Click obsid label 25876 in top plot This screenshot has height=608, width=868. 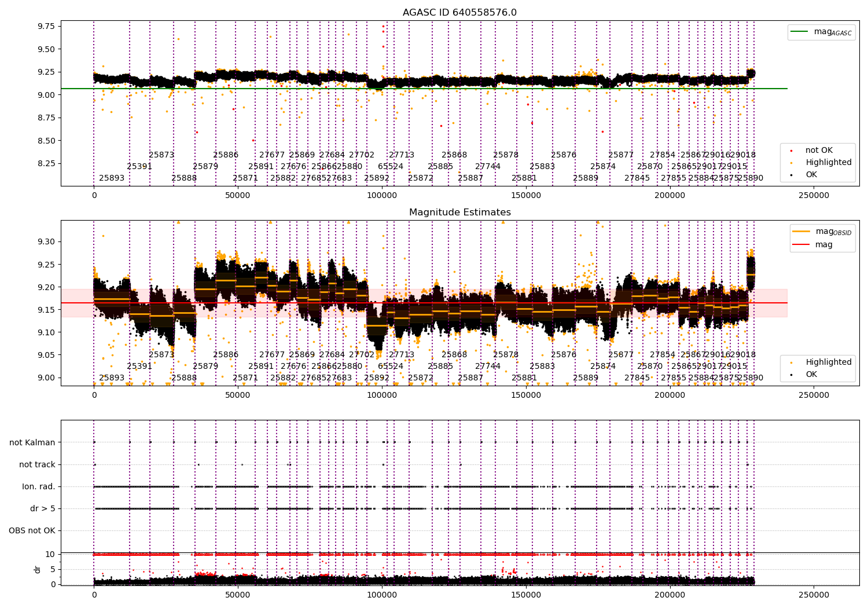564,155
